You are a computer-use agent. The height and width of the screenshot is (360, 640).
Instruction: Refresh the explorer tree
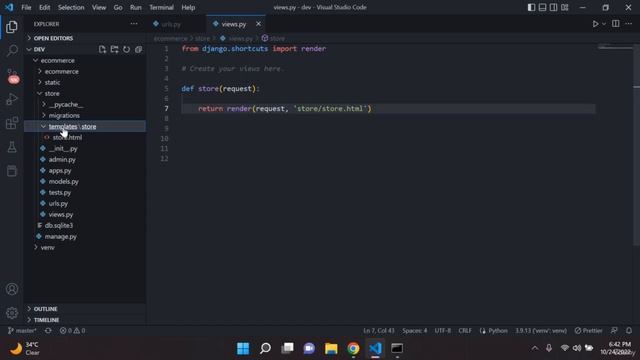(127, 49)
